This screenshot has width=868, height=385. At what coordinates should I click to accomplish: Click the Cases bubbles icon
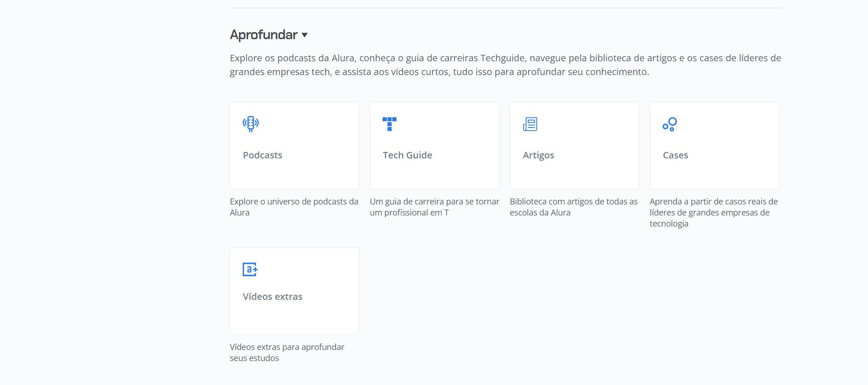(x=670, y=124)
